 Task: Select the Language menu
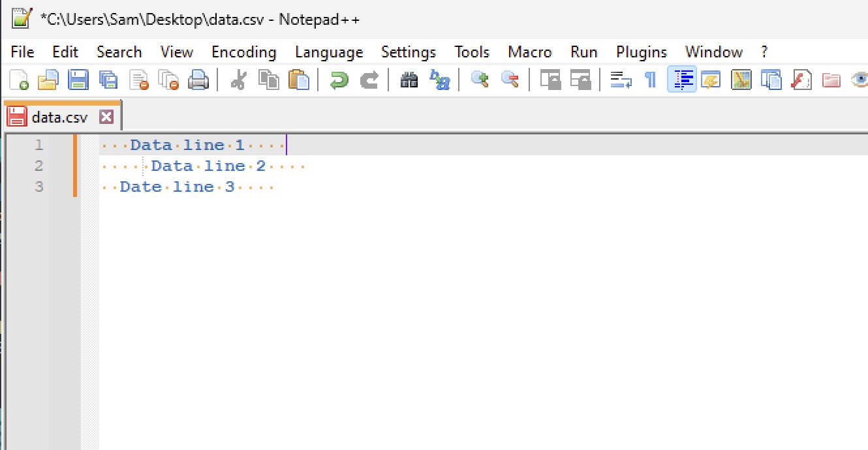(x=329, y=52)
